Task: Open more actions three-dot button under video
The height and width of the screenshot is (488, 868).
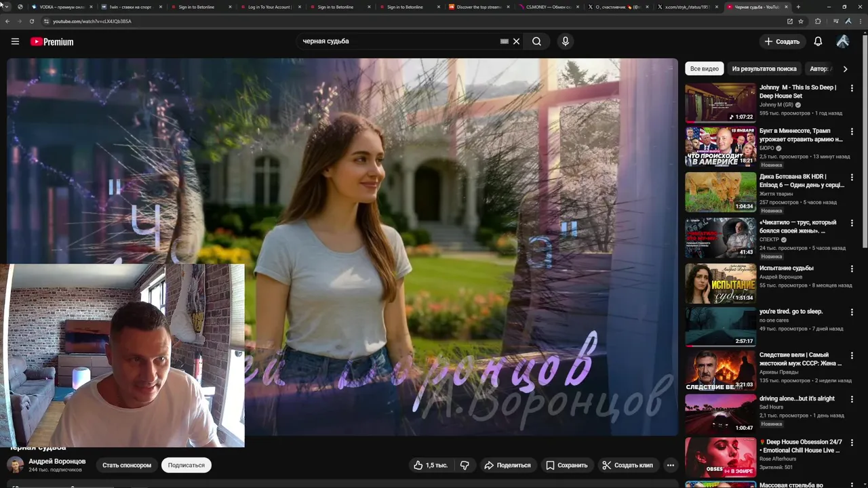Action: [x=670, y=465]
